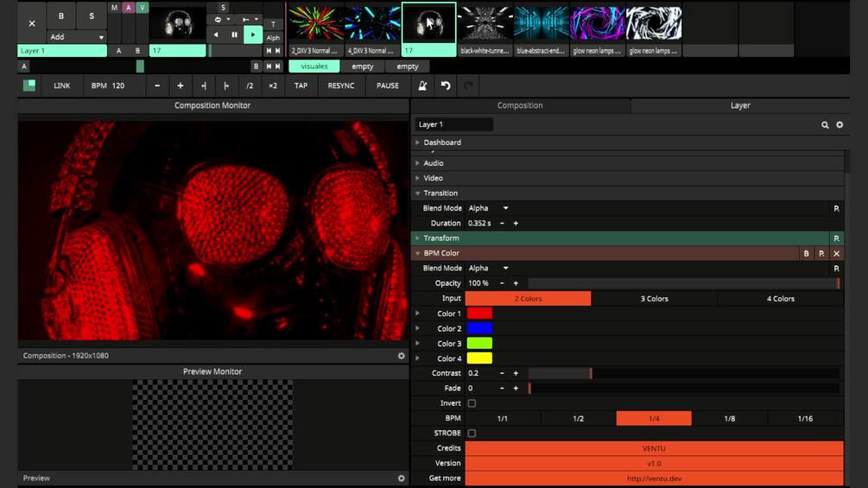Switch to the visuales deck tab
This screenshot has width=868, height=488.
coord(314,67)
